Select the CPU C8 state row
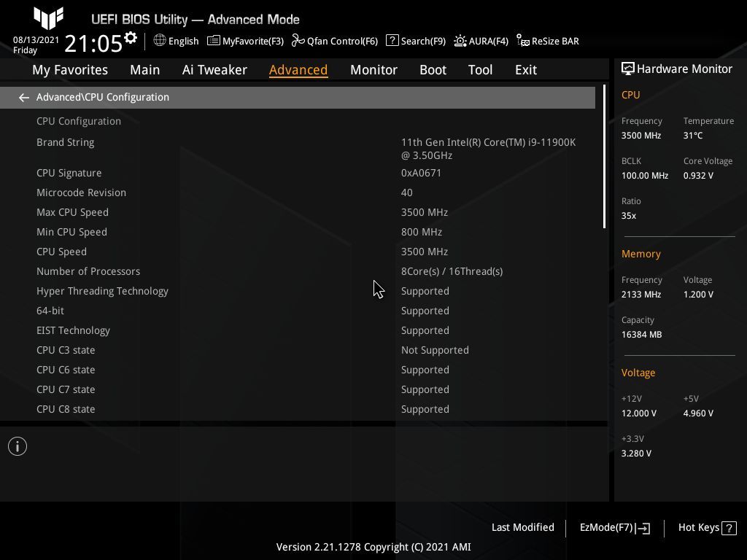 (298, 409)
